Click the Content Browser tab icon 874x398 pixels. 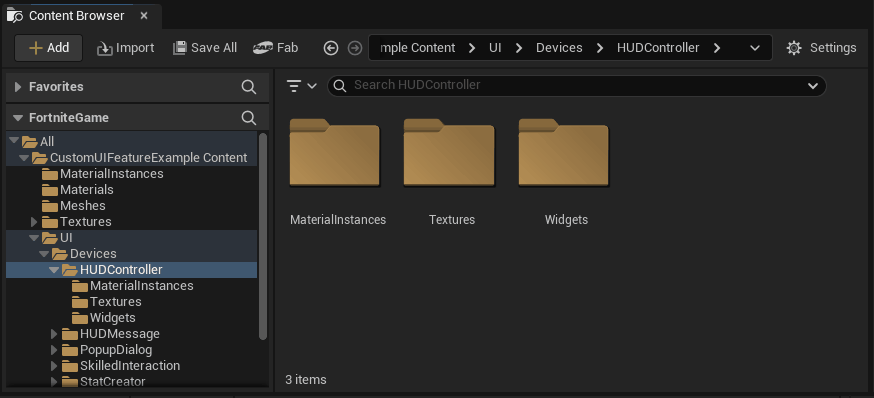(x=14, y=15)
